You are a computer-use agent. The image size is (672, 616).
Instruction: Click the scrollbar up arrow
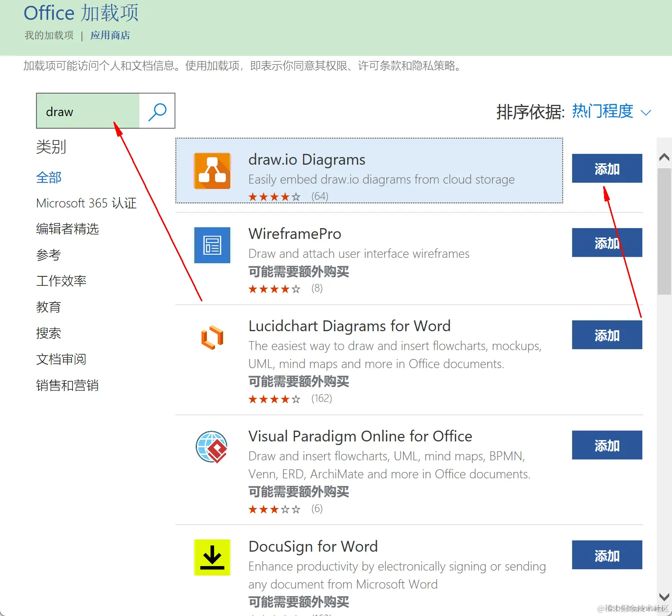coord(664,157)
